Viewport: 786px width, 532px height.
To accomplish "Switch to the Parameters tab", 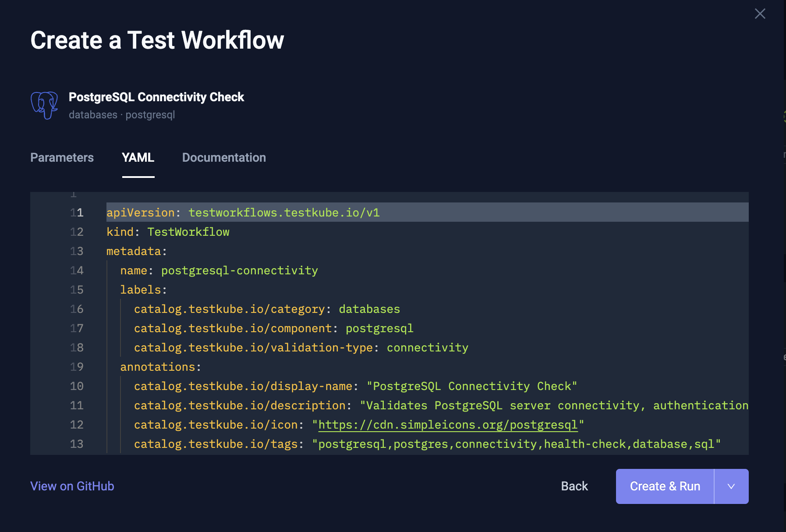I will [62, 157].
